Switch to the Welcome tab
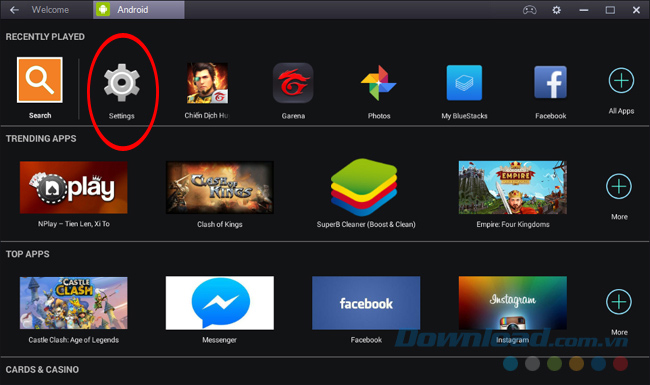 pyautogui.click(x=50, y=10)
